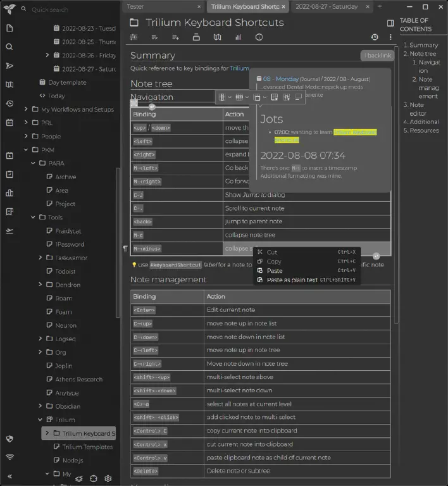Check sync status wifi icon
The width and height of the screenshot is (448, 486).
(9, 457)
